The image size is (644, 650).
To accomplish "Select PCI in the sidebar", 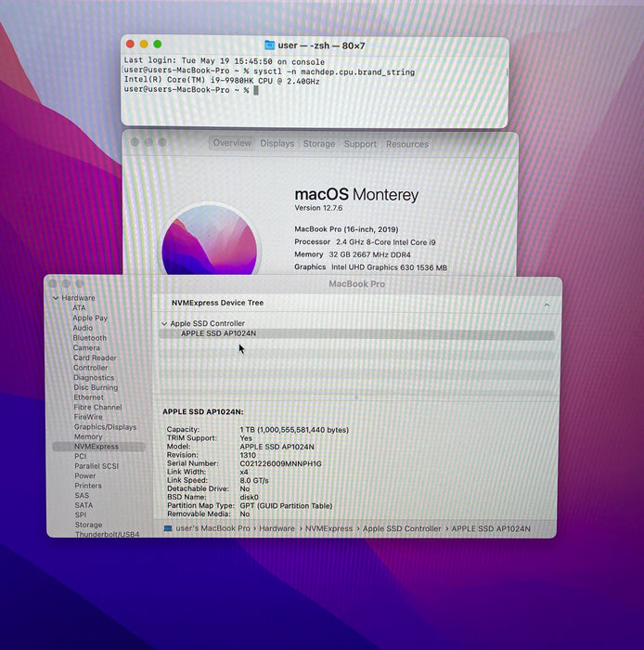I will pos(81,456).
